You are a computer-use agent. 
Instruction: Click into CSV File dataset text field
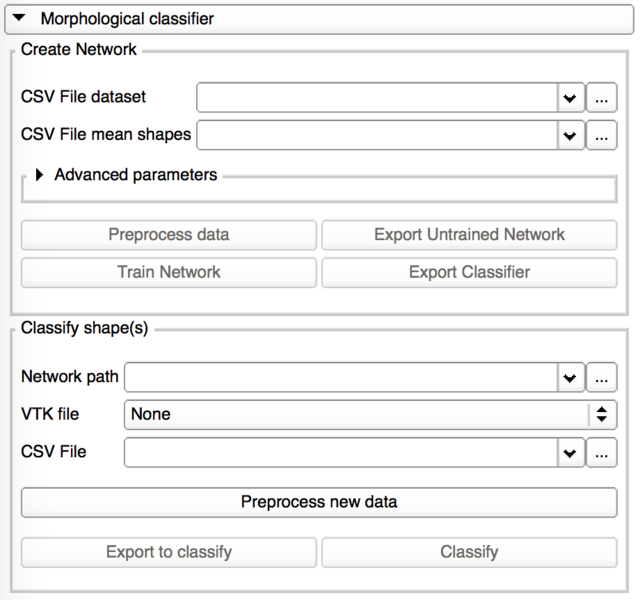pos(377,98)
